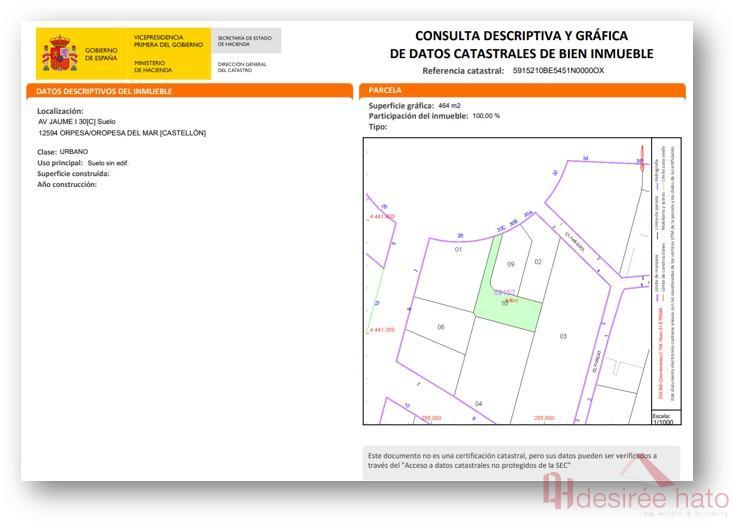Click the AV JAUME I 30[C] Suelo address

point(77,121)
